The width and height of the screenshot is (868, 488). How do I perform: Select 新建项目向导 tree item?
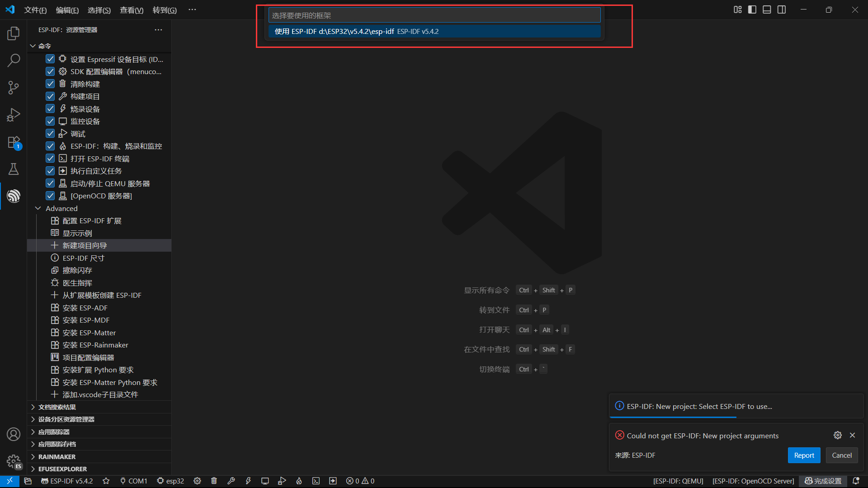[x=99, y=245]
